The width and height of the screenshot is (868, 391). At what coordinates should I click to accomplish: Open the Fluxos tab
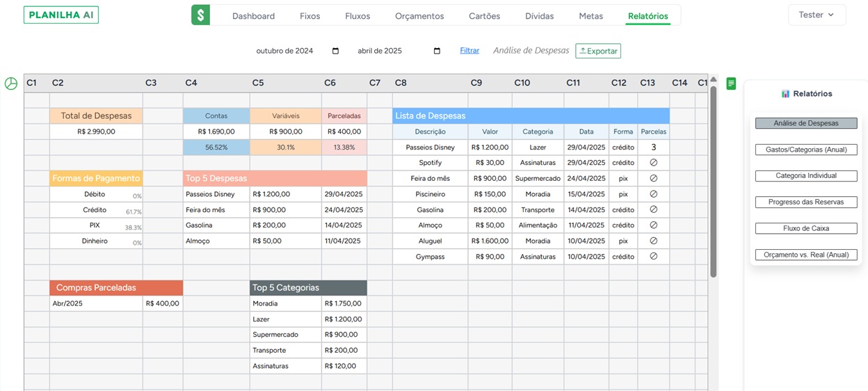pyautogui.click(x=357, y=16)
